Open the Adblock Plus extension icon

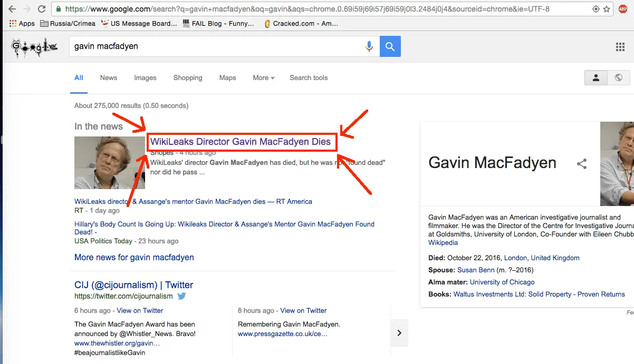[623, 9]
